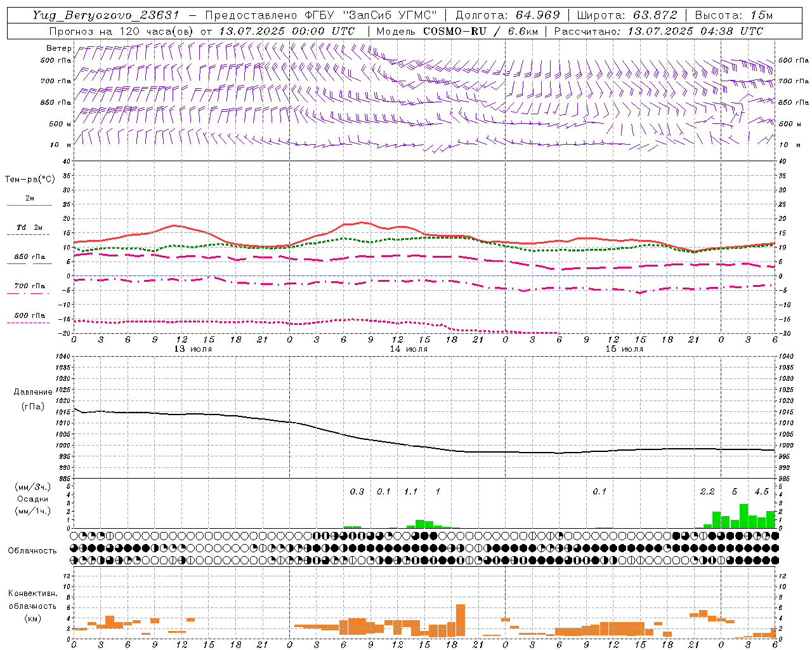Click the 10 м wind level label on left
The width and height of the screenshot is (812, 650).
click(60, 145)
